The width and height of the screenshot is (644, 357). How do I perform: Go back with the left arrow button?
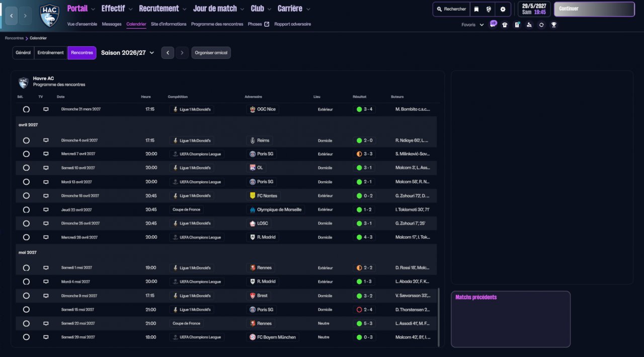12,16
